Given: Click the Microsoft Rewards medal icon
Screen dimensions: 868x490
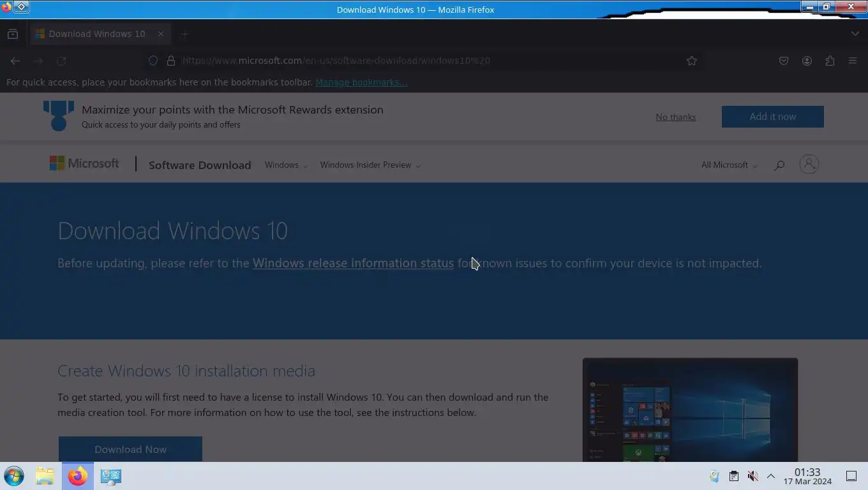Looking at the screenshot, I should point(59,116).
